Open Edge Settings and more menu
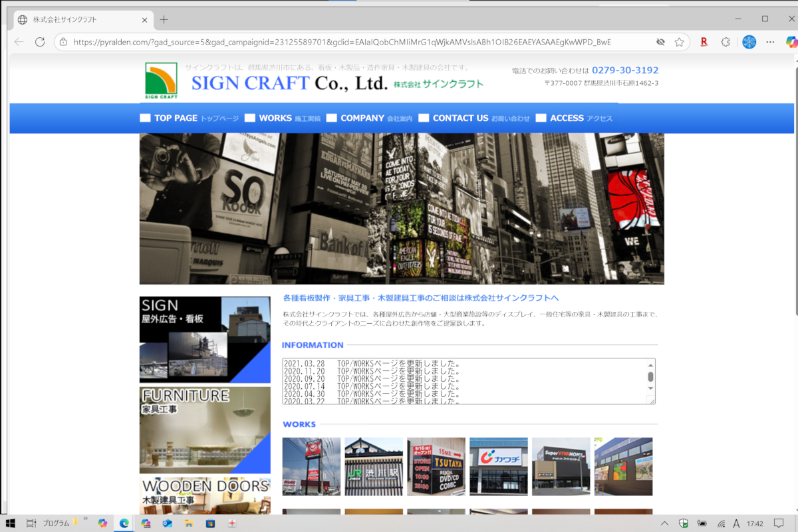 [x=770, y=42]
